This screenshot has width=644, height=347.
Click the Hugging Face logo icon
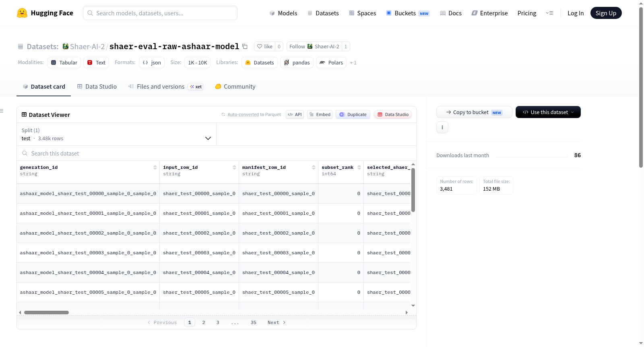[22, 13]
